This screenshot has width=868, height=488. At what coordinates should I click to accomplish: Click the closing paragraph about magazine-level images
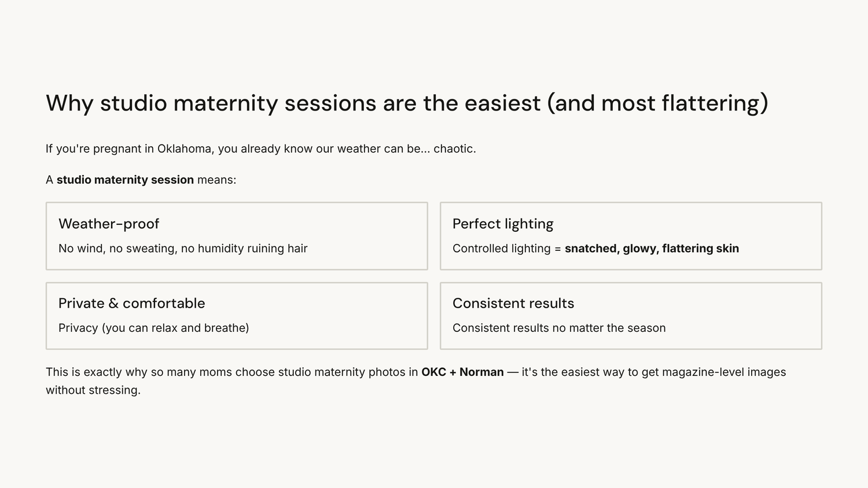(416, 381)
